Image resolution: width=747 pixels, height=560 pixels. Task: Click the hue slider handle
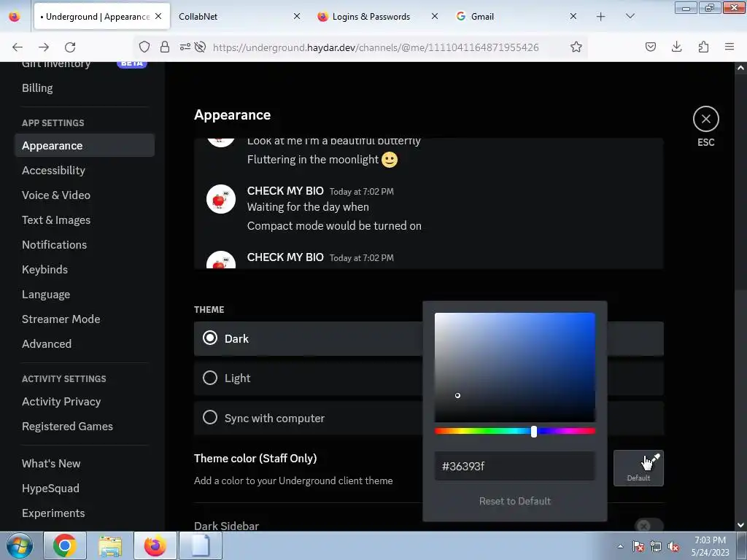click(x=534, y=432)
